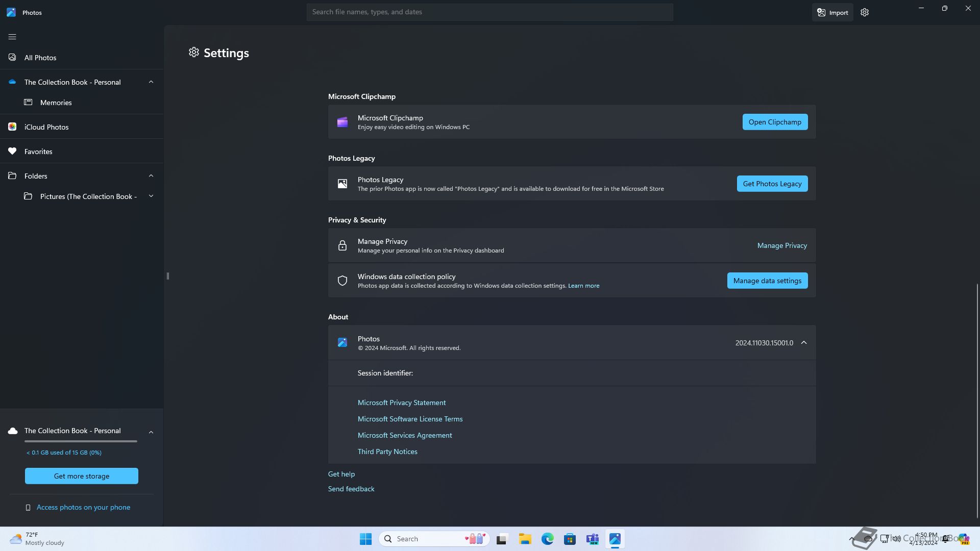Open Microsoft Teams from the taskbar
The width and height of the screenshot is (980, 551).
point(593,539)
